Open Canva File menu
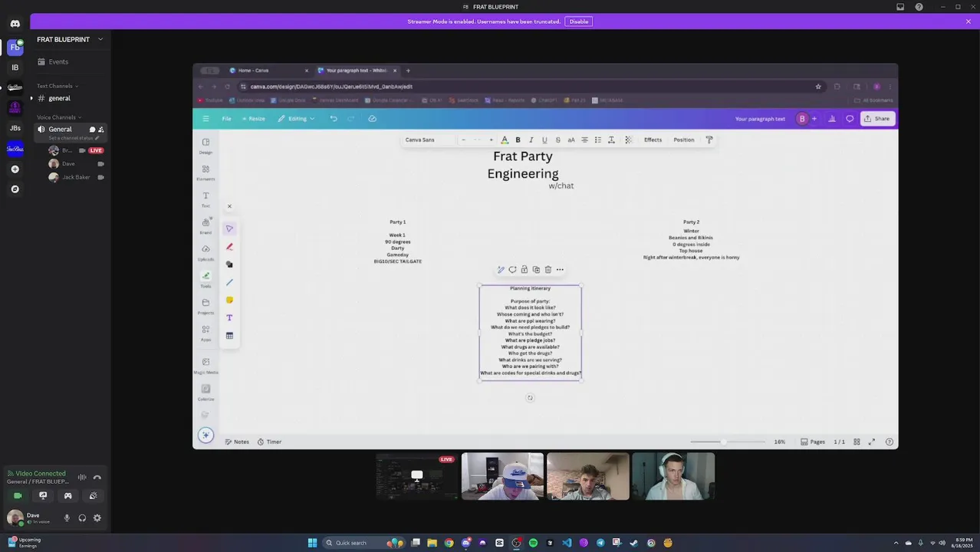Viewport: 980px width, 552px height. 226,119
